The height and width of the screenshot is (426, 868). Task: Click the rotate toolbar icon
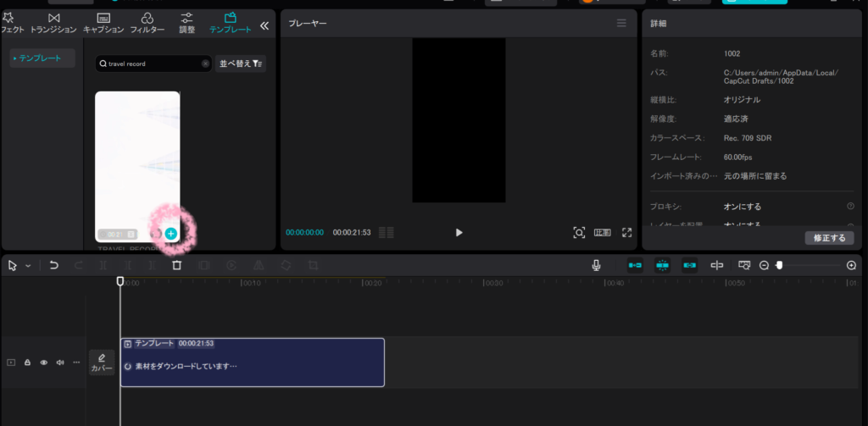tap(286, 266)
